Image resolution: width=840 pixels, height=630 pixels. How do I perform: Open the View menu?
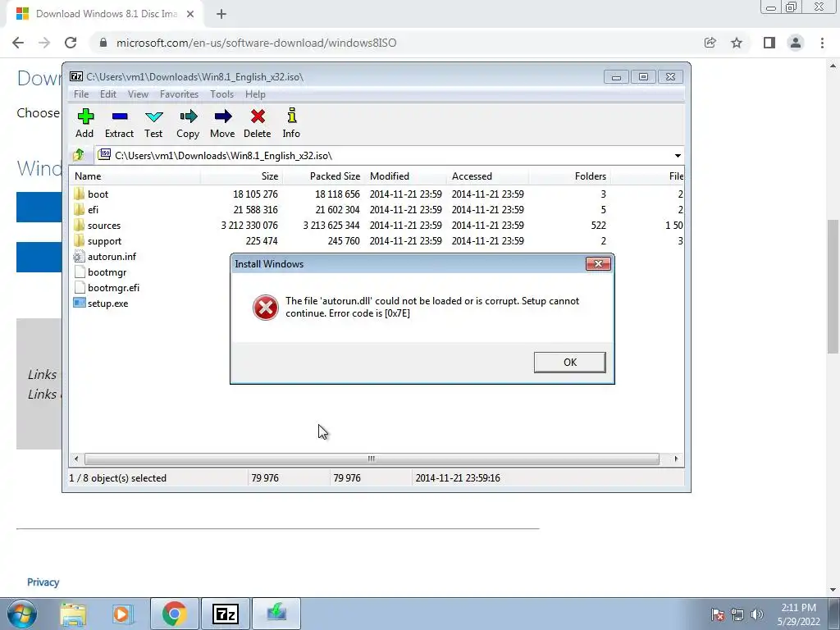tap(138, 94)
